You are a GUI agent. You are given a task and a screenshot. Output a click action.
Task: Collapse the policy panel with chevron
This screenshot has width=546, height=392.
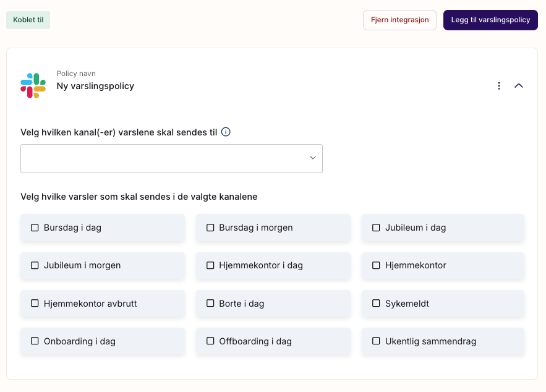(x=519, y=86)
